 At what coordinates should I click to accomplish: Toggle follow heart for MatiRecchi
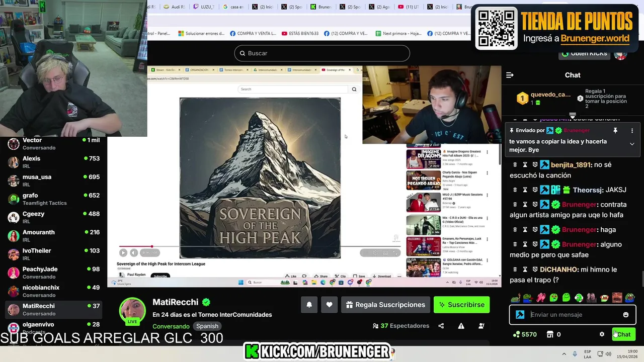(329, 305)
